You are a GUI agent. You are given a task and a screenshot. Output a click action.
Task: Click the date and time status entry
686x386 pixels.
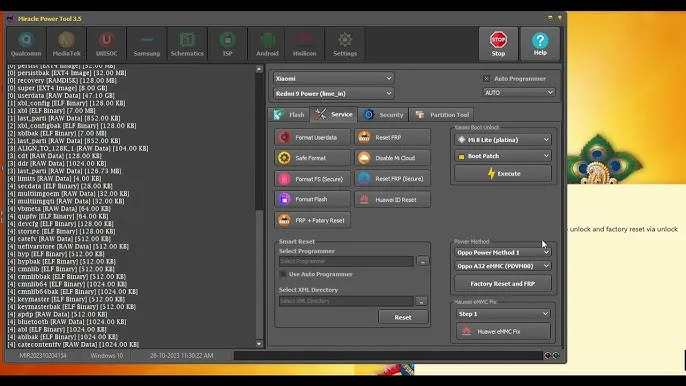(x=182, y=356)
